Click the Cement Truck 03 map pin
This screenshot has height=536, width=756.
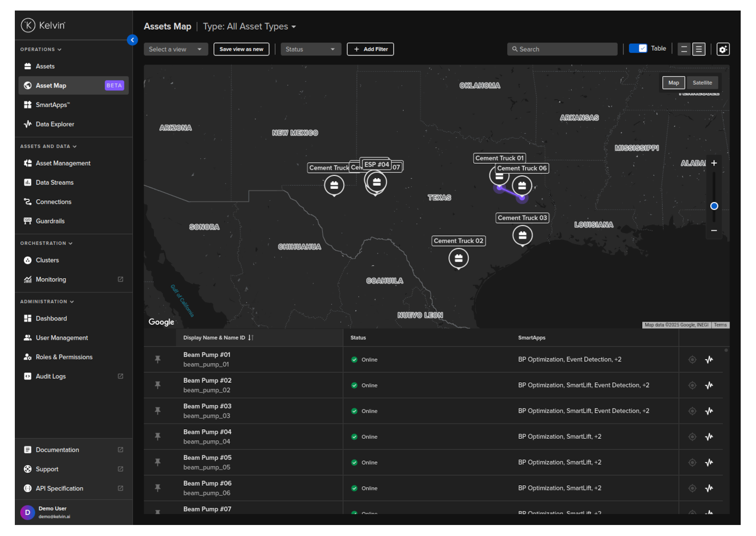coord(522,235)
